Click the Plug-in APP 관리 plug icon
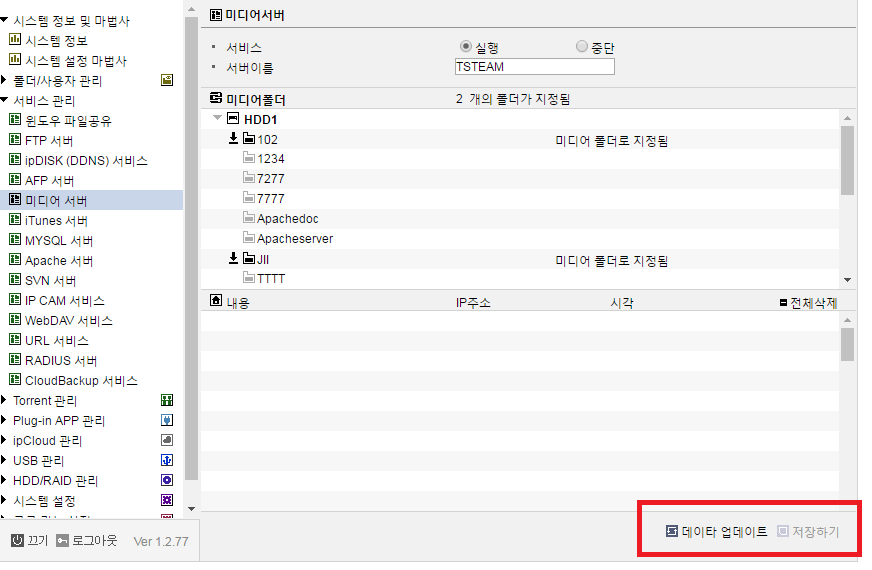This screenshot has height=570, width=872. pos(167,420)
